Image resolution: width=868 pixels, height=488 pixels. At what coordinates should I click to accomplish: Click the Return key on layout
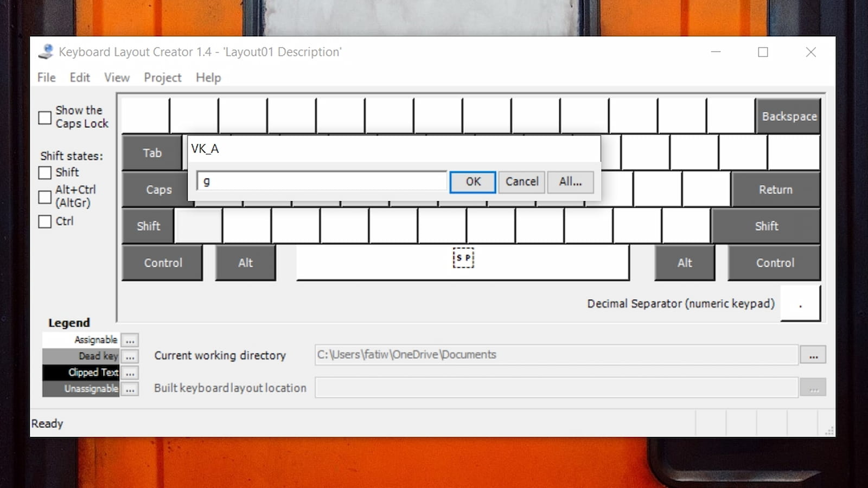(775, 190)
